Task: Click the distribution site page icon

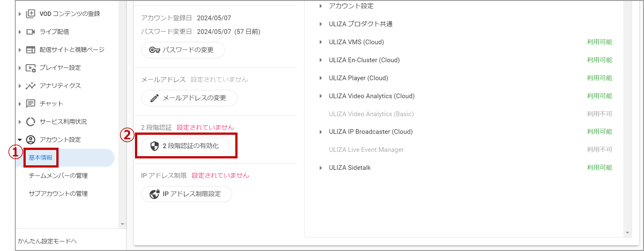Action: 30,50
